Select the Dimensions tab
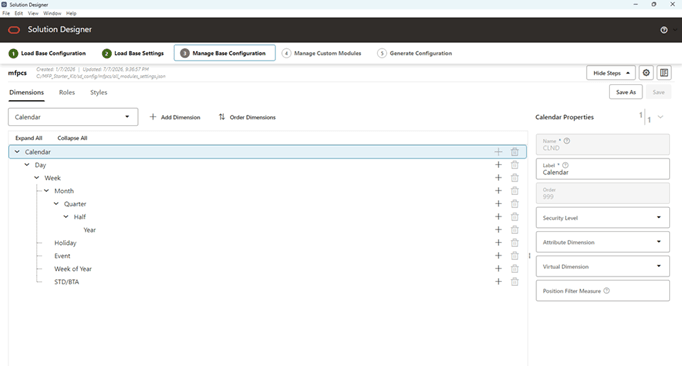 click(x=27, y=92)
